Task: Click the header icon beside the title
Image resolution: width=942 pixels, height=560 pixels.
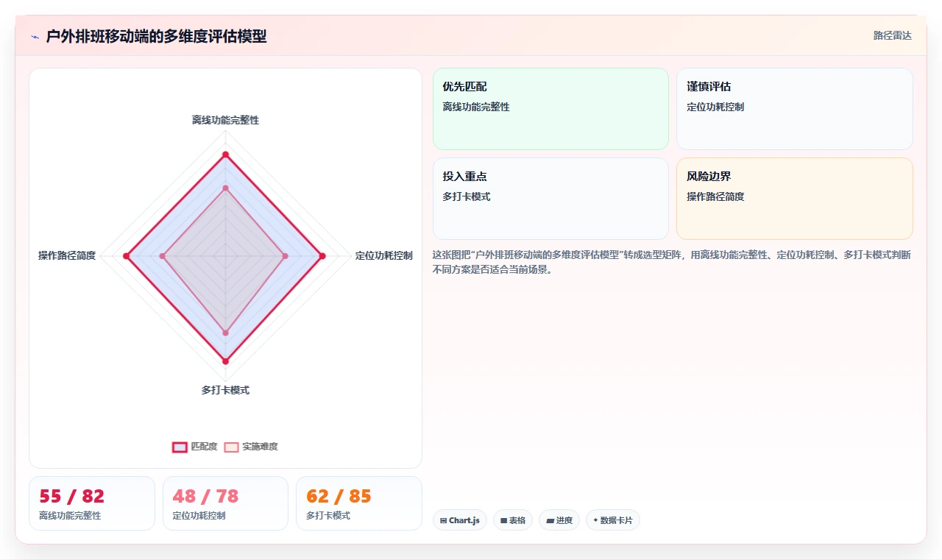Action: click(35, 36)
